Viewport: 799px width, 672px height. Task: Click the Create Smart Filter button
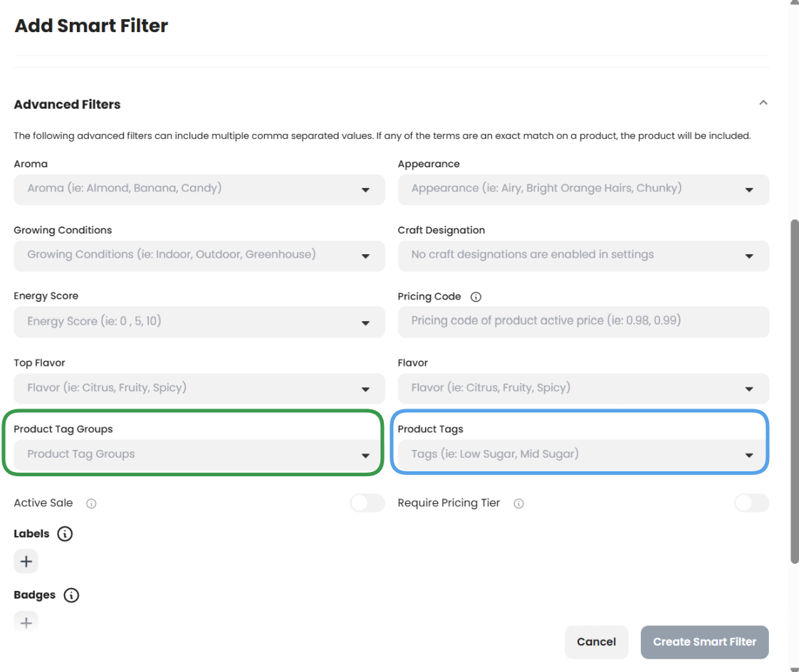tap(704, 642)
